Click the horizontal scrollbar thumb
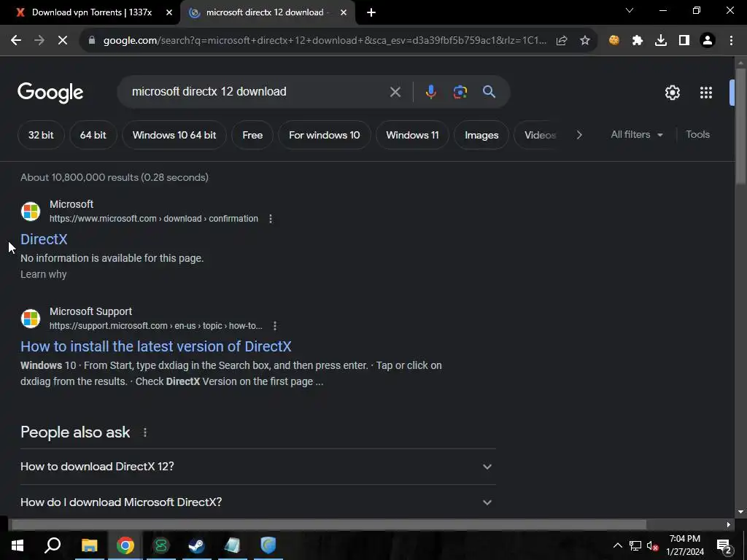The width and height of the screenshot is (747, 560). pyautogui.click(x=329, y=524)
